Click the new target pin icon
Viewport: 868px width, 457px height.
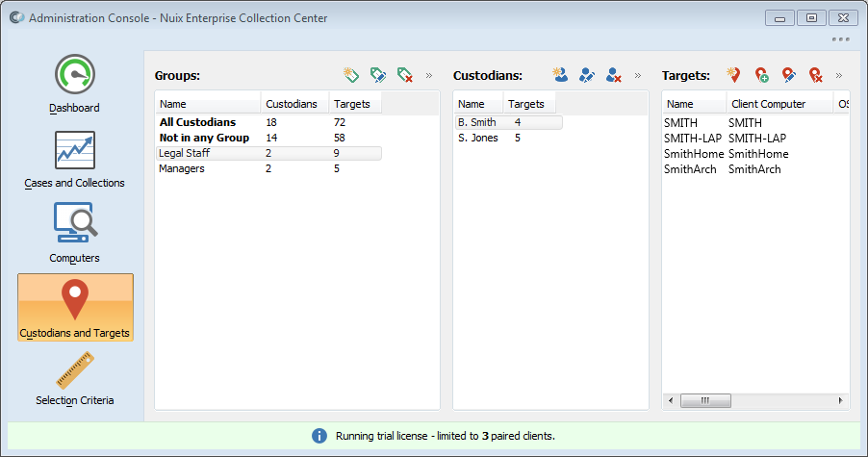(734, 75)
